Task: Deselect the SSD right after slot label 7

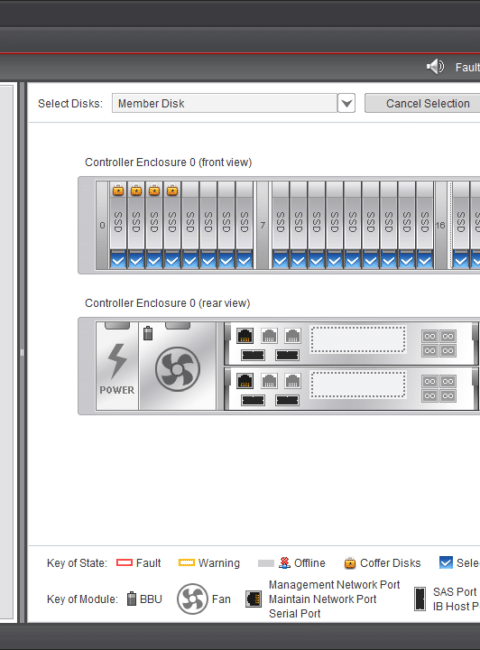Action: pyautogui.click(x=280, y=260)
